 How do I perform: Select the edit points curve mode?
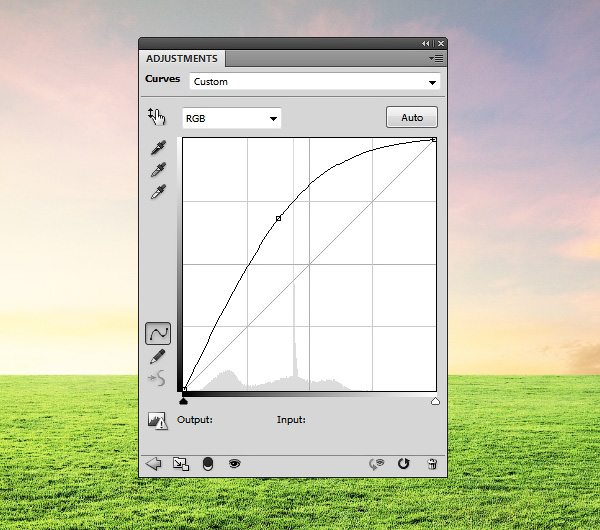[157, 333]
